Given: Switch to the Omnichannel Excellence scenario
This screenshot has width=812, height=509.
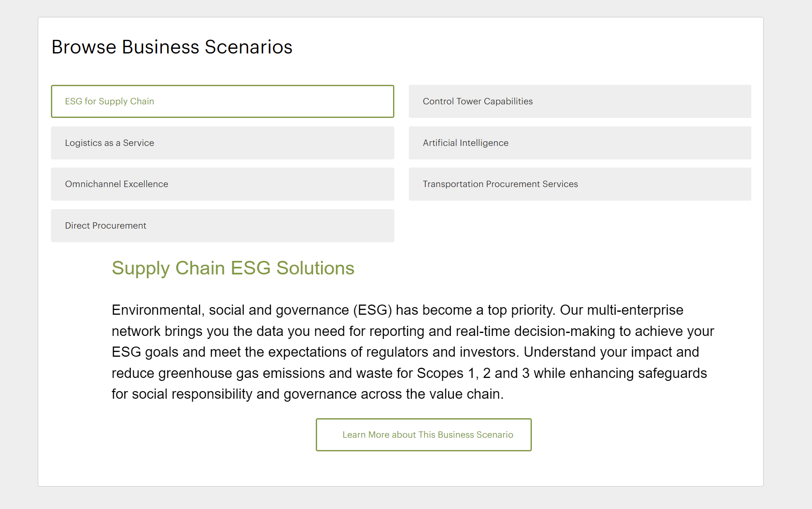Looking at the screenshot, I should click(222, 184).
